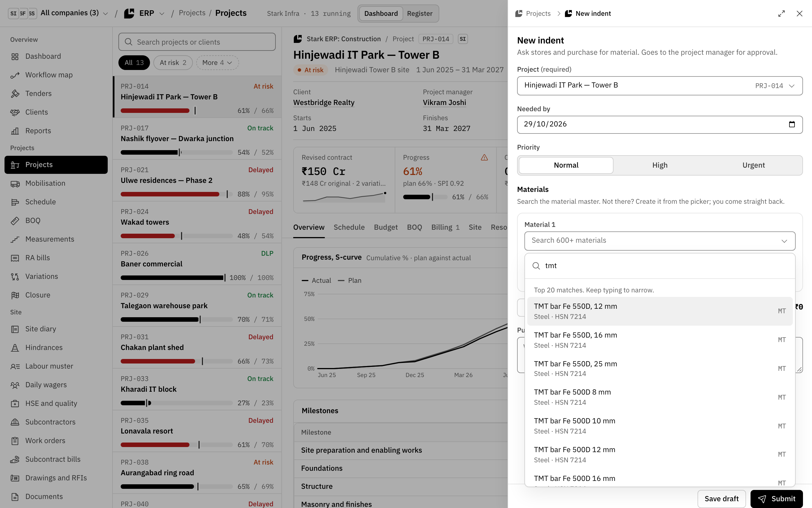Open the Mobilisation truck icon

pyautogui.click(x=15, y=183)
